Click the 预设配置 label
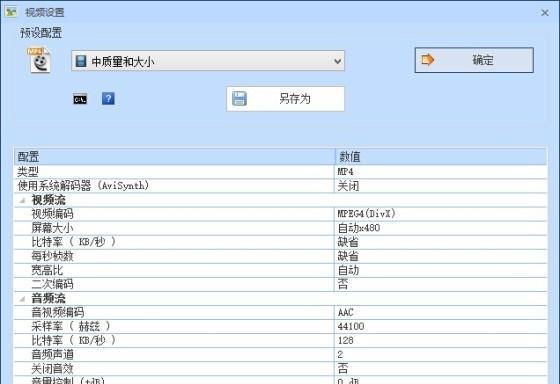The image size is (560, 384). pyautogui.click(x=41, y=33)
